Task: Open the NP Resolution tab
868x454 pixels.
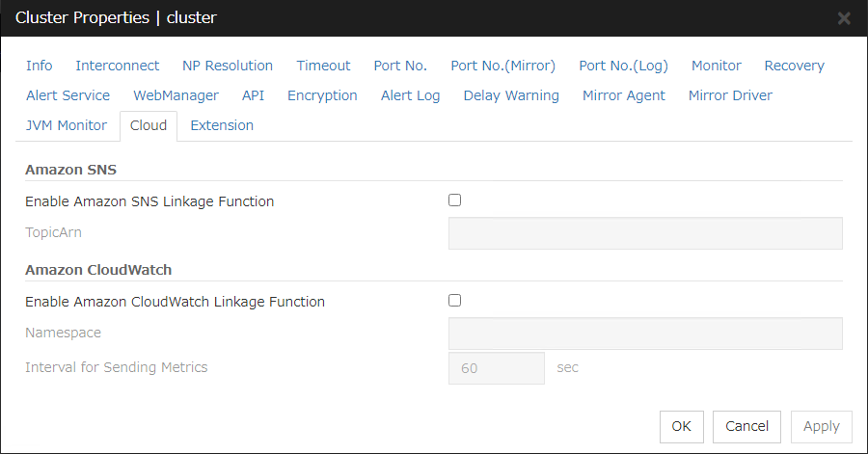Action: 228,66
